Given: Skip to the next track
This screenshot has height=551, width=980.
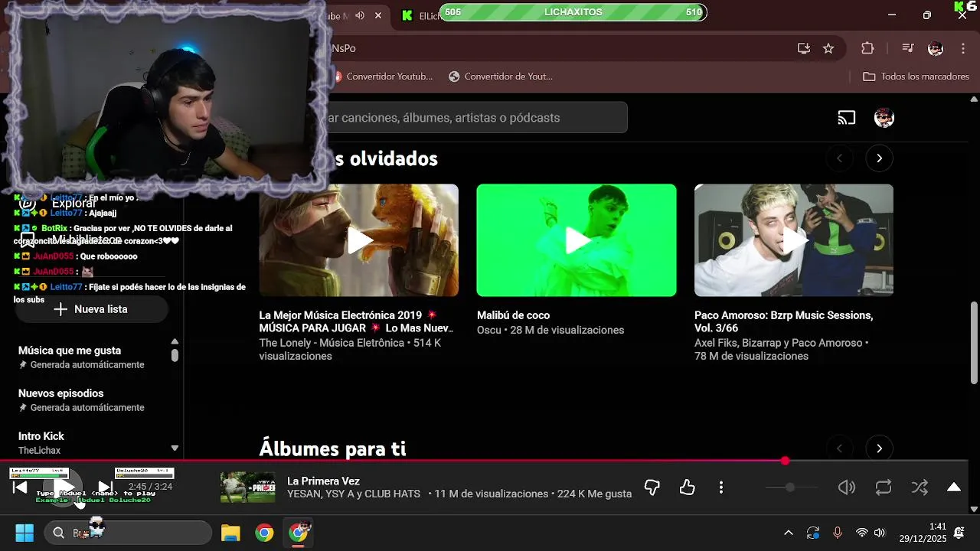Looking at the screenshot, I should click(105, 487).
